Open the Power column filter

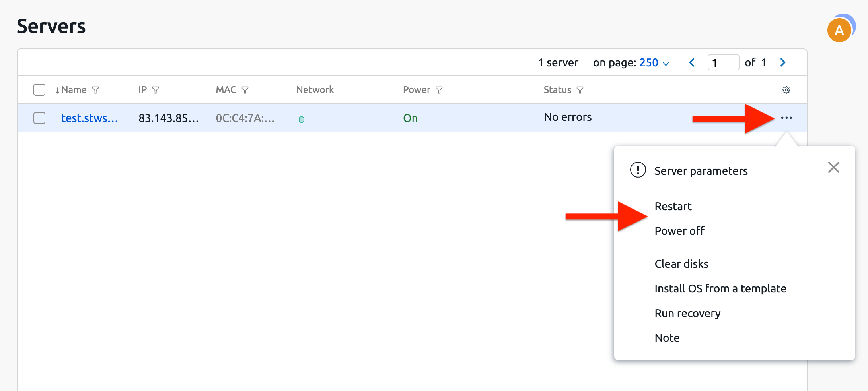pos(439,90)
